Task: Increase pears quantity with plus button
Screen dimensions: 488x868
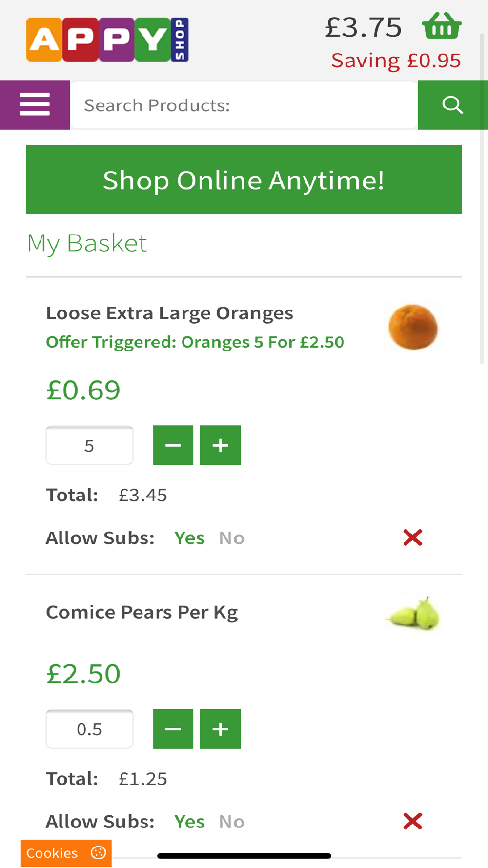Action: point(221,729)
